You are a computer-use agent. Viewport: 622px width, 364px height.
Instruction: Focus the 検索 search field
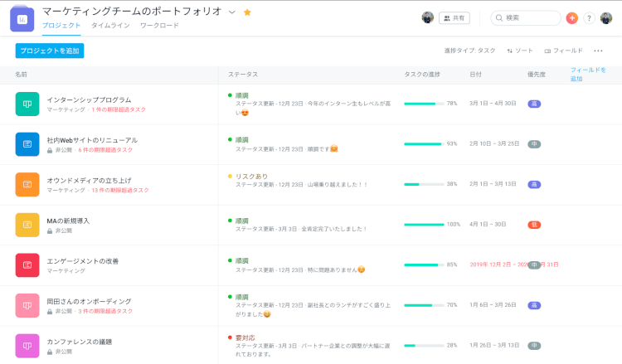point(526,18)
